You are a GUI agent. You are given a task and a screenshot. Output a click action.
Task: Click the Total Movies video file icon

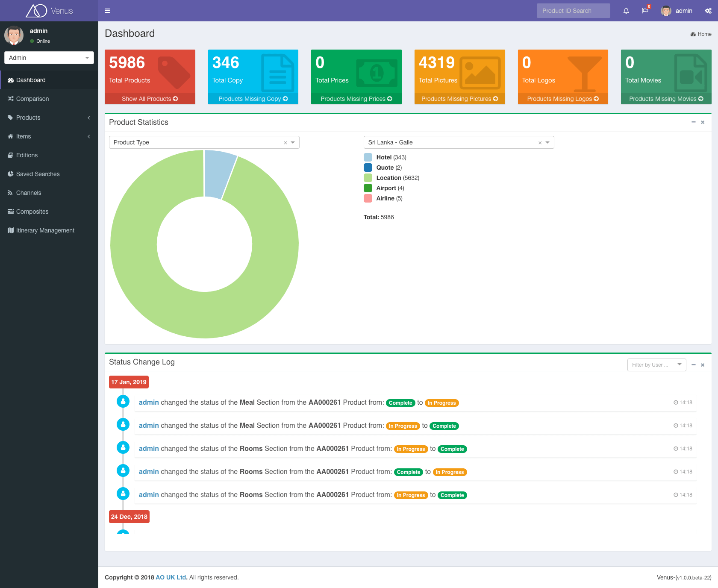pyautogui.click(x=691, y=73)
